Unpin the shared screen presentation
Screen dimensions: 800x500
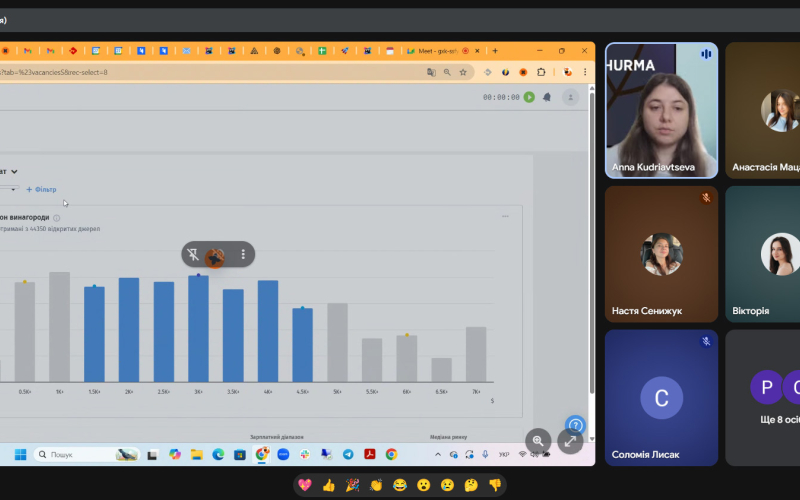192,255
